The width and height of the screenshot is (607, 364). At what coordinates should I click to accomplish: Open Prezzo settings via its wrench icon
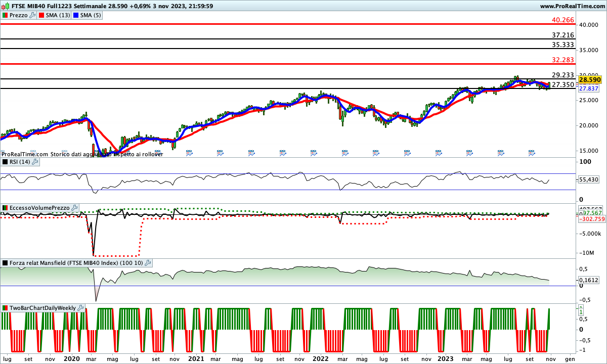click(33, 15)
